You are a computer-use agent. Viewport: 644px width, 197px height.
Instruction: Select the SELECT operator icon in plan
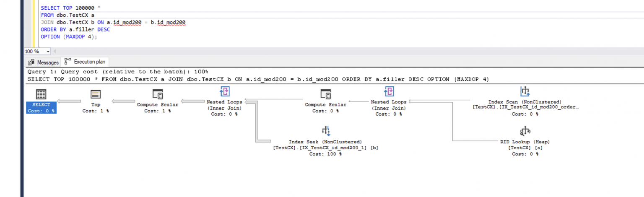pyautogui.click(x=41, y=94)
